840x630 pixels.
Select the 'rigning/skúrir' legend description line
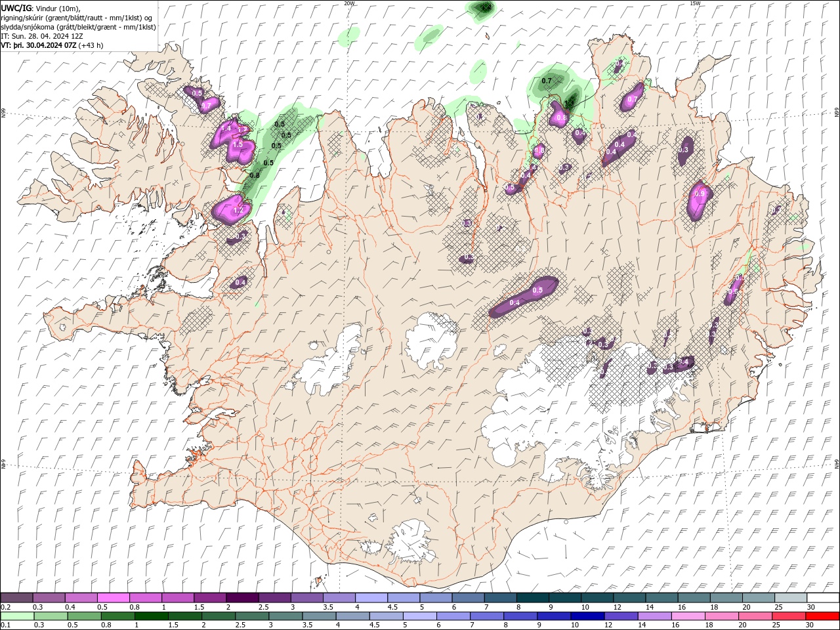[77, 18]
